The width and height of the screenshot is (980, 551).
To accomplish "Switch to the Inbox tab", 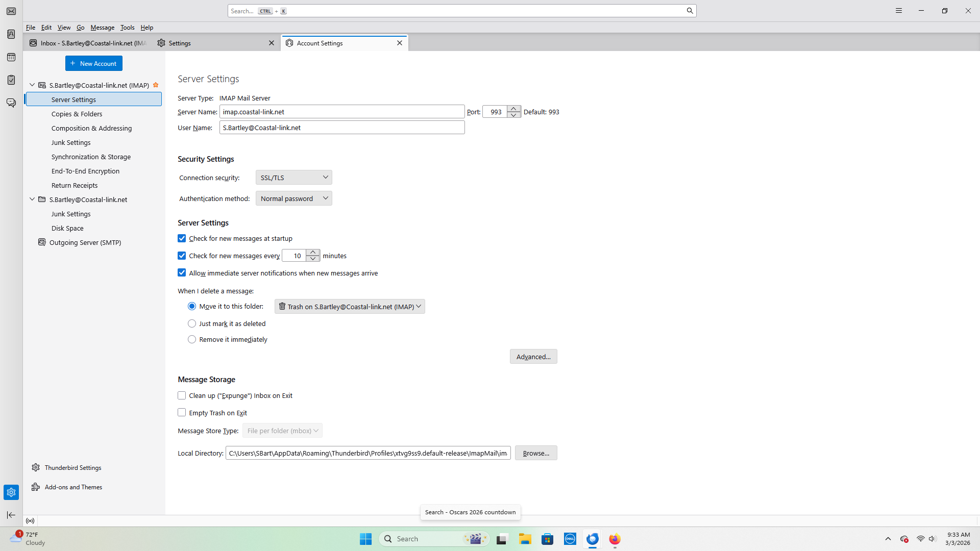I will (x=88, y=43).
